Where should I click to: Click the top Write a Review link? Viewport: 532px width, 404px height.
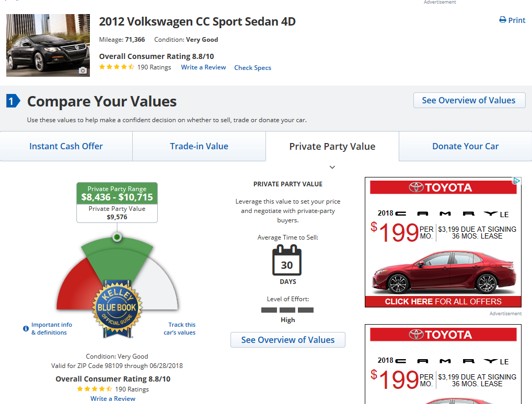(x=203, y=67)
